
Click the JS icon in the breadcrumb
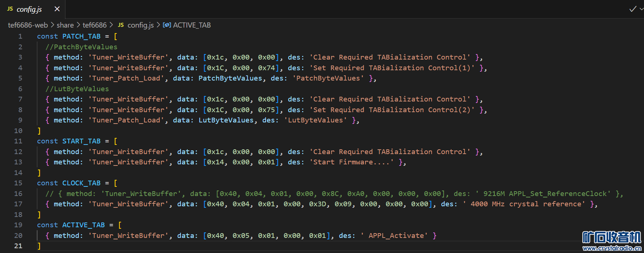pyautogui.click(x=121, y=25)
